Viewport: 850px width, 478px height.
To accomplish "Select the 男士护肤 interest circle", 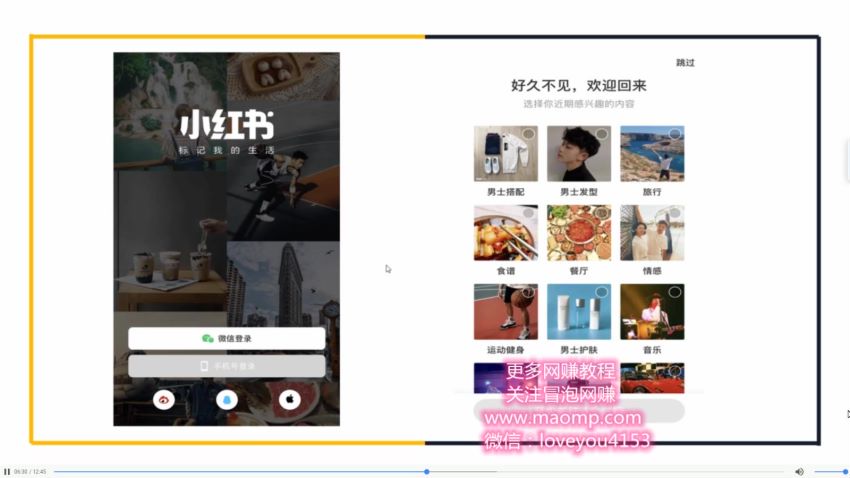I will tap(602, 292).
